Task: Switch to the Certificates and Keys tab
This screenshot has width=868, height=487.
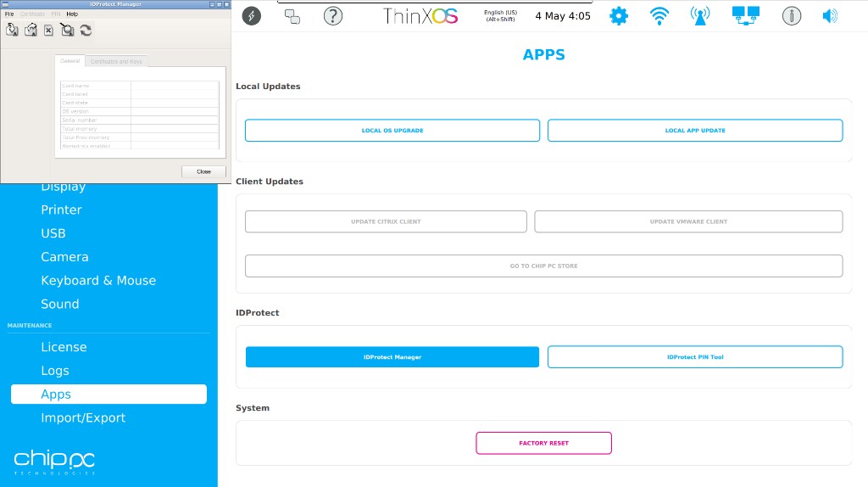Action: [116, 61]
